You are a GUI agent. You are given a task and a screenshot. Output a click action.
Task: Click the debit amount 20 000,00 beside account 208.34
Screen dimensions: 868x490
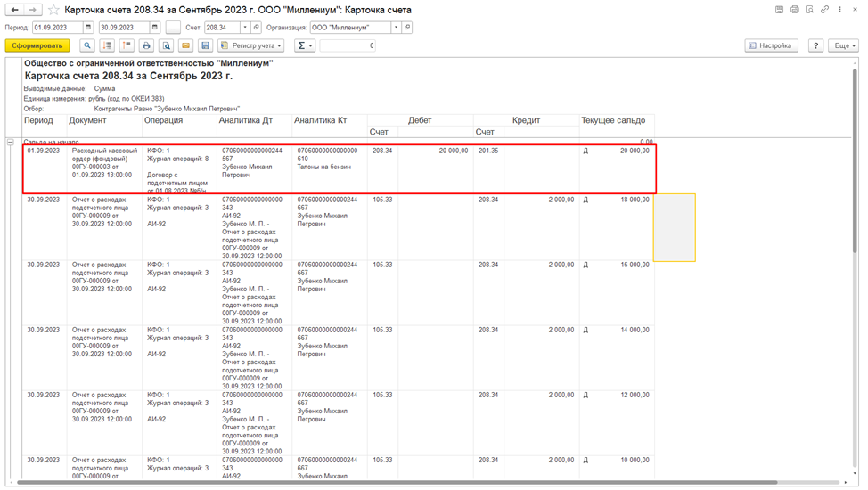coord(454,151)
